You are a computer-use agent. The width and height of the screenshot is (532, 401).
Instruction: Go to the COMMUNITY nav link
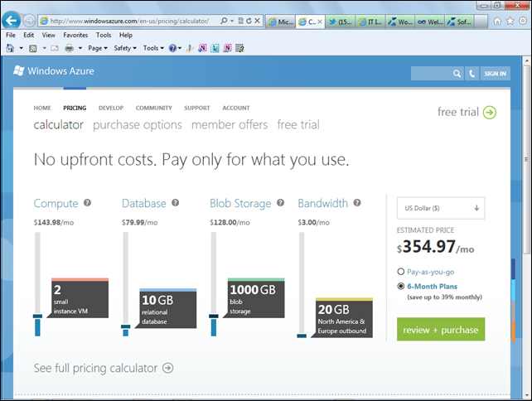[153, 108]
